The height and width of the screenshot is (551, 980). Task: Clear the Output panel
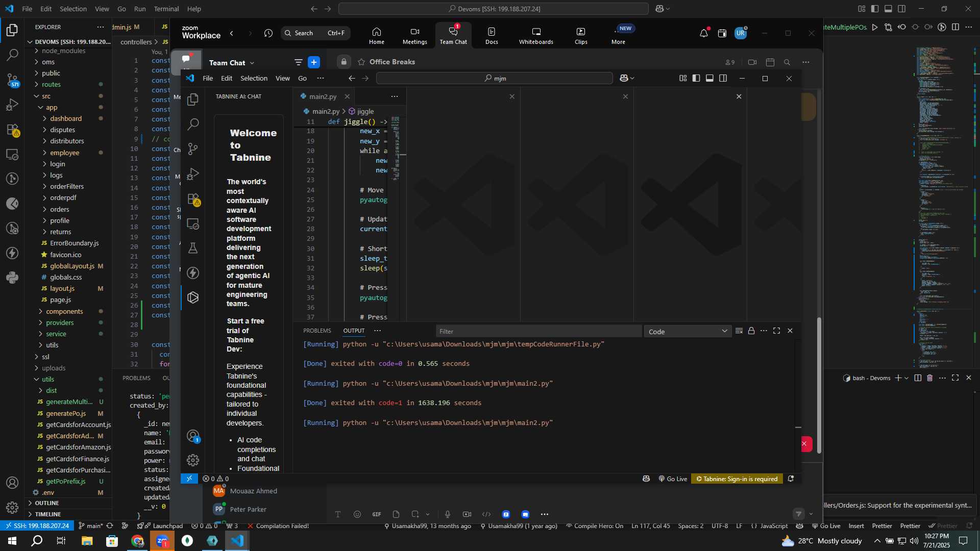tap(739, 331)
